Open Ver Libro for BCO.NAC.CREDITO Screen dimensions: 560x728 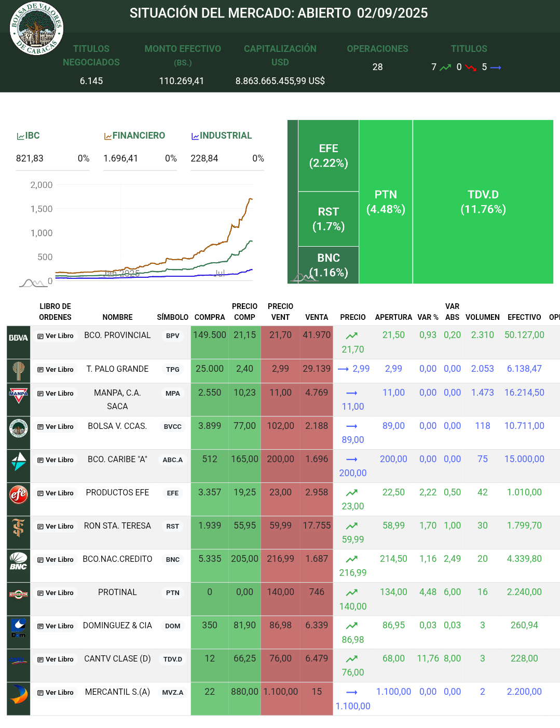[56, 560]
